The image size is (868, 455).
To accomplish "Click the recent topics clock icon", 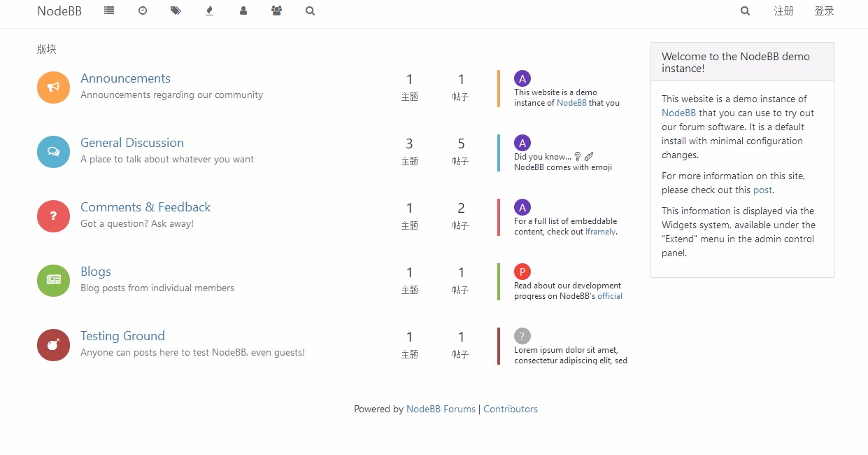I will pyautogui.click(x=143, y=10).
